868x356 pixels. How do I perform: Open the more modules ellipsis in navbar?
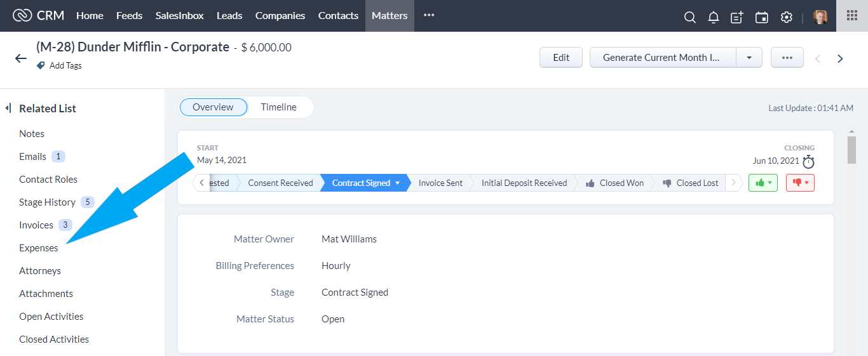tap(429, 15)
